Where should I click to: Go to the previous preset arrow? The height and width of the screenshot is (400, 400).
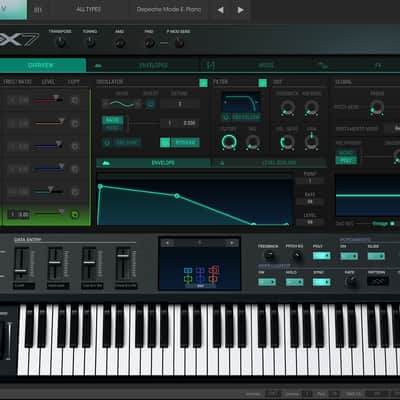pos(220,10)
